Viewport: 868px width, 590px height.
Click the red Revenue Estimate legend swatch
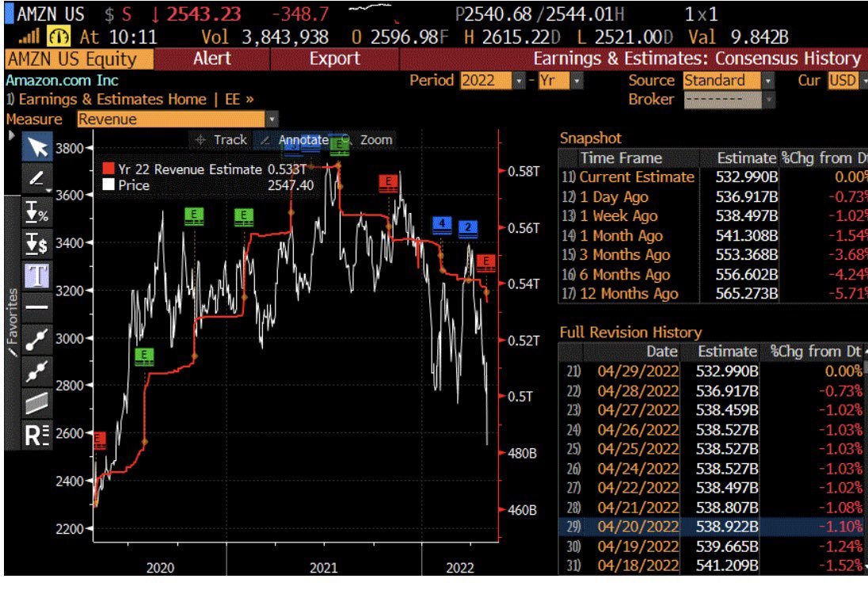tap(108, 169)
